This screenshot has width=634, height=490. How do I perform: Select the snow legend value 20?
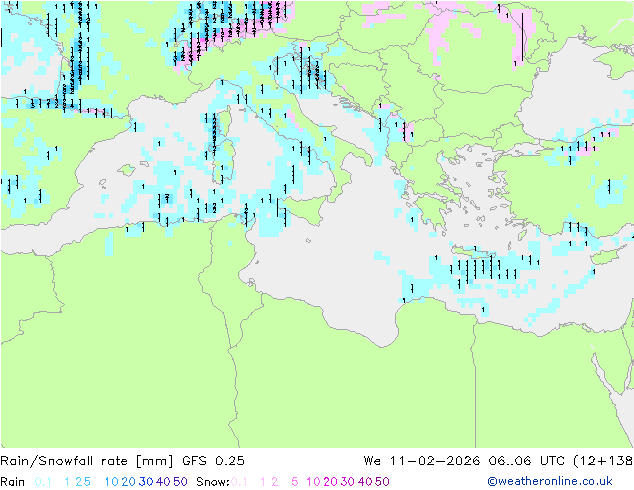pyautogui.click(x=330, y=482)
